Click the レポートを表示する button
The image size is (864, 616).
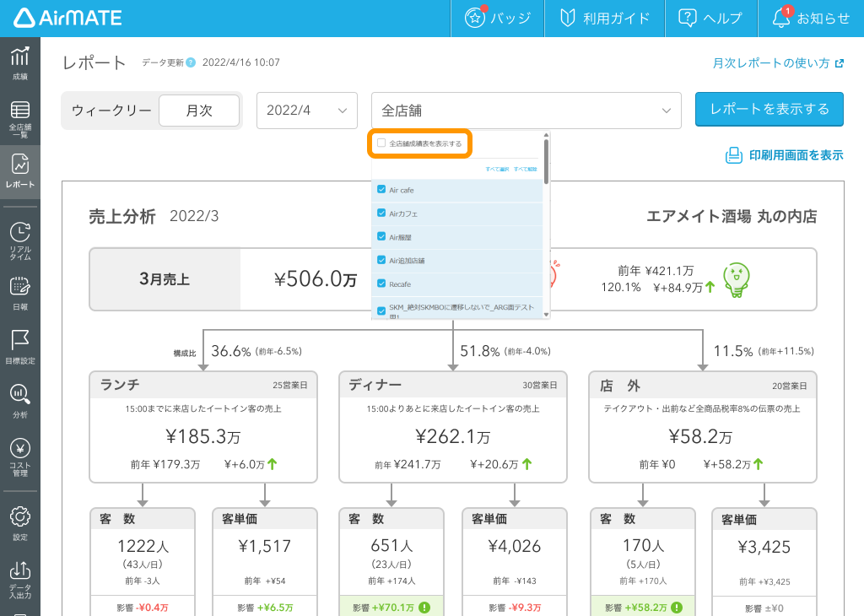(x=769, y=110)
